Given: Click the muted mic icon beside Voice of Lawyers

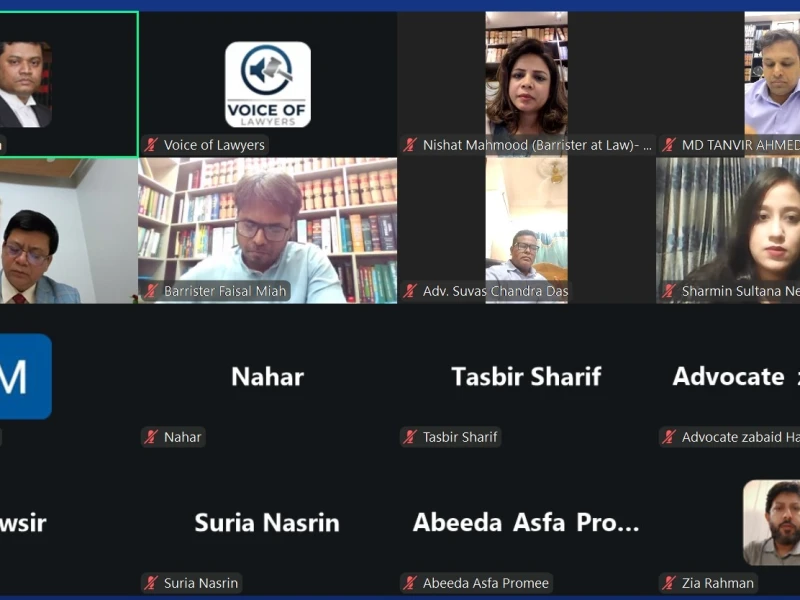Looking at the screenshot, I should click(x=151, y=145).
